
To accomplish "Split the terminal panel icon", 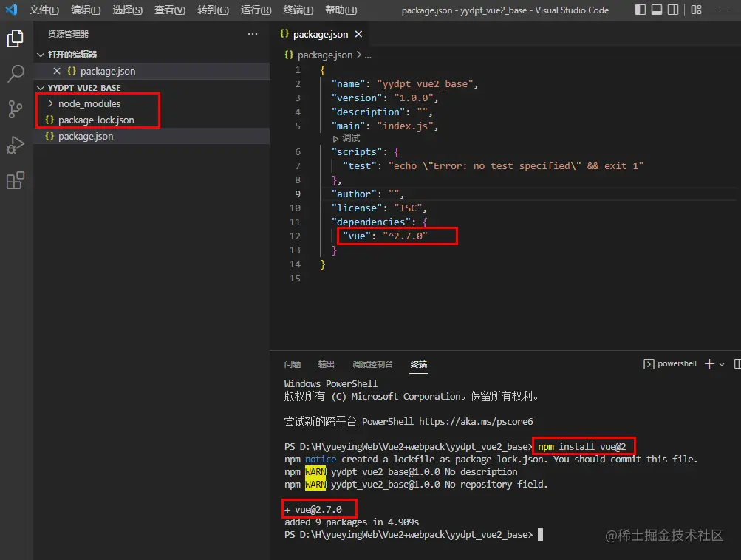I will point(737,363).
